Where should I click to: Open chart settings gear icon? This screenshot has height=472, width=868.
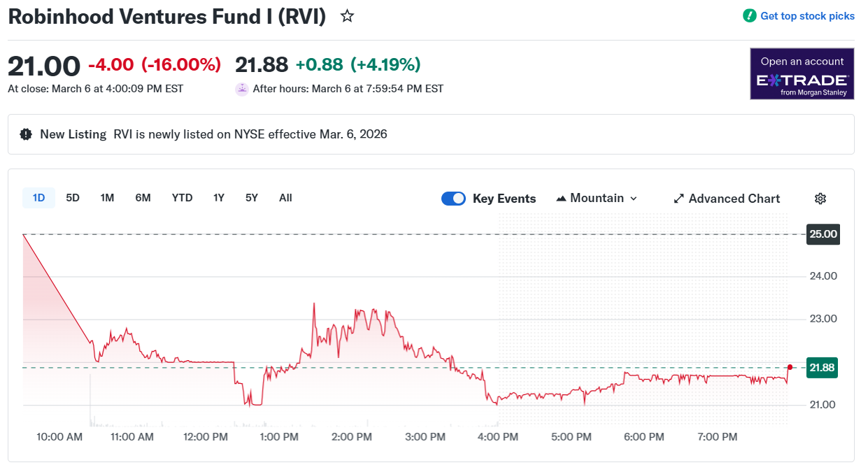click(x=820, y=199)
